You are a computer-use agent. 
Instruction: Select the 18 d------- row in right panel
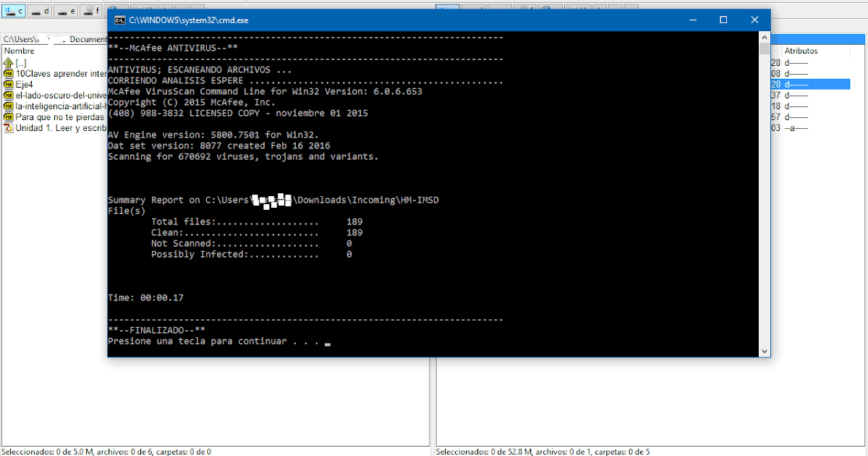coord(810,106)
